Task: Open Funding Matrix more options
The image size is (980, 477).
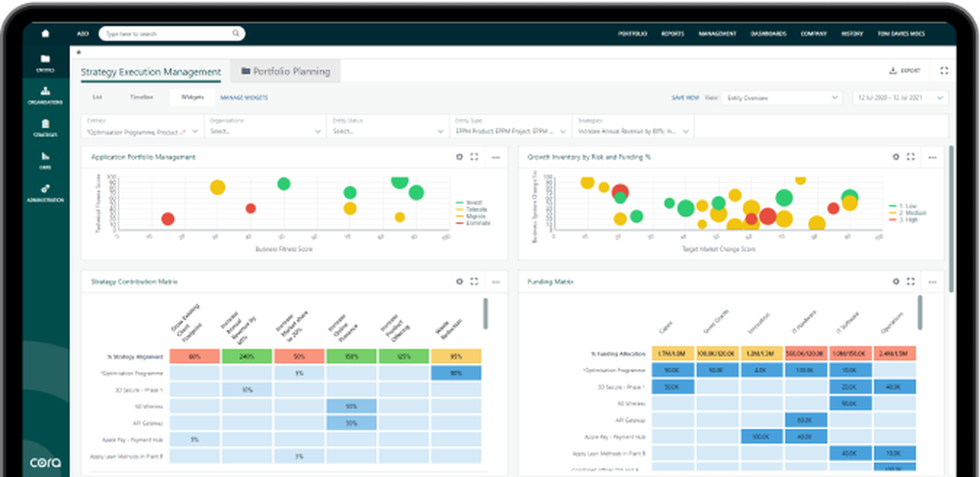Action: coord(932,282)
